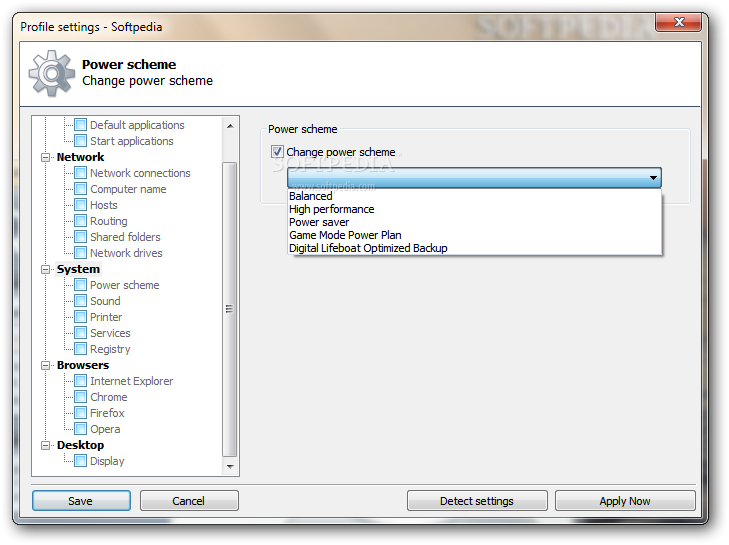Viewport: 729px width, 545px height.
Task: Click Apply Now button
Action: coord(625,501)
